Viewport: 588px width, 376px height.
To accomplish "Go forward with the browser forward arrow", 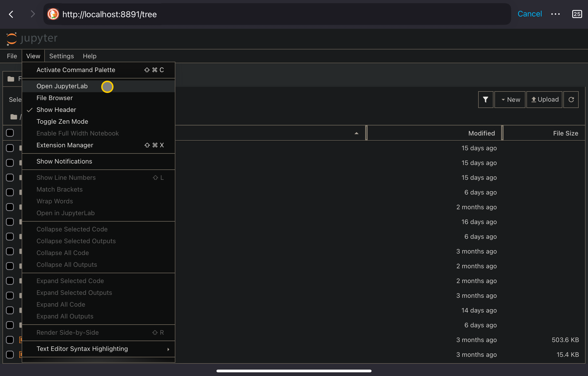I will (x=33, y=14).
